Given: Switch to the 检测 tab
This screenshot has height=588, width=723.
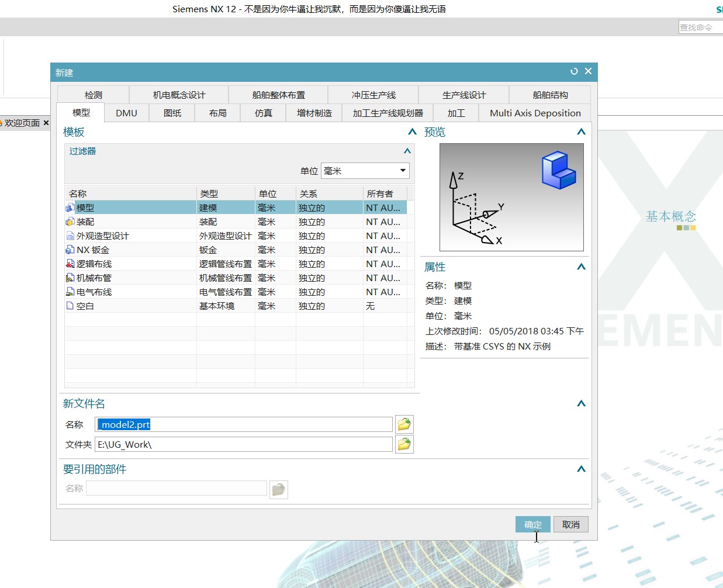Looking at the screenshot, I should coord(94,95).
